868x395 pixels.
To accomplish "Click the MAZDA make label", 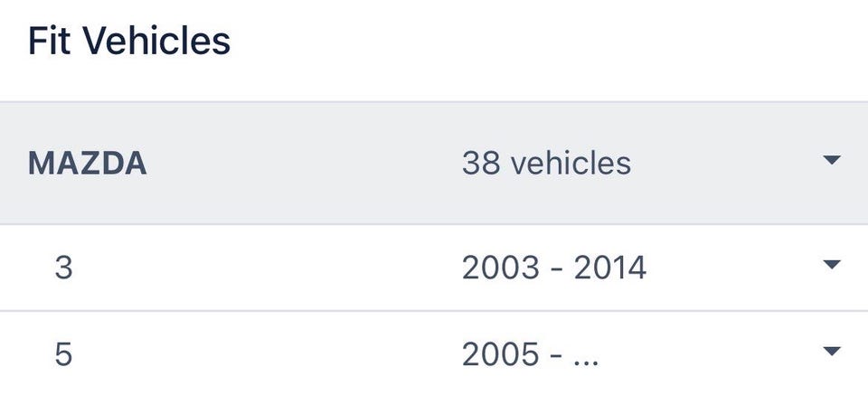I will (88, 164).
